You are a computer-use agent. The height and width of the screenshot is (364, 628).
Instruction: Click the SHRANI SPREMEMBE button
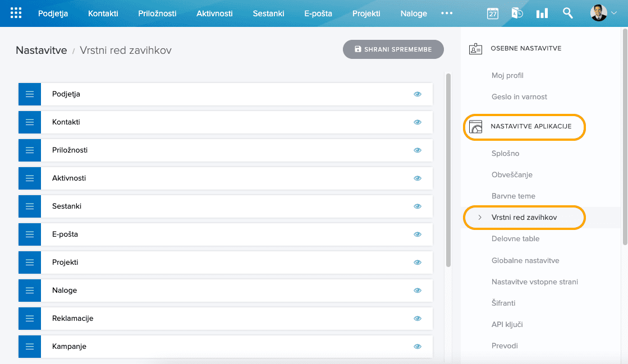393,49
